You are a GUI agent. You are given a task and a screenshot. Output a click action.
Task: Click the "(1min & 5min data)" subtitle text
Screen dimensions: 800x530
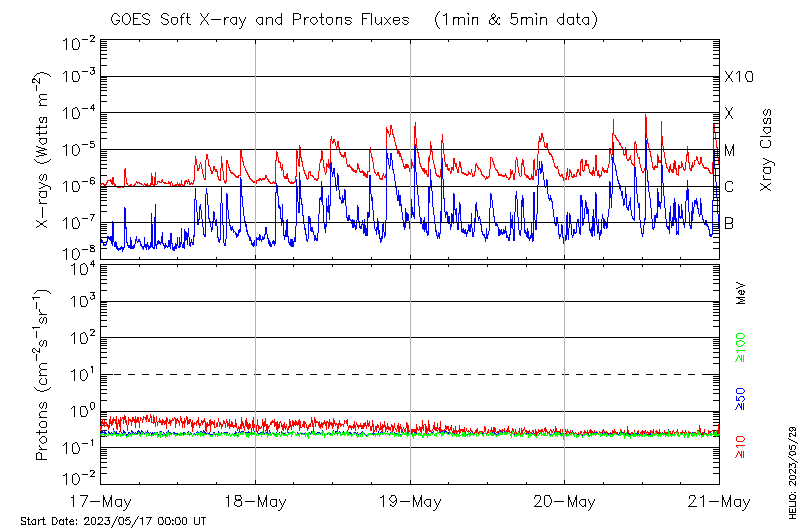tap(515, 18)
